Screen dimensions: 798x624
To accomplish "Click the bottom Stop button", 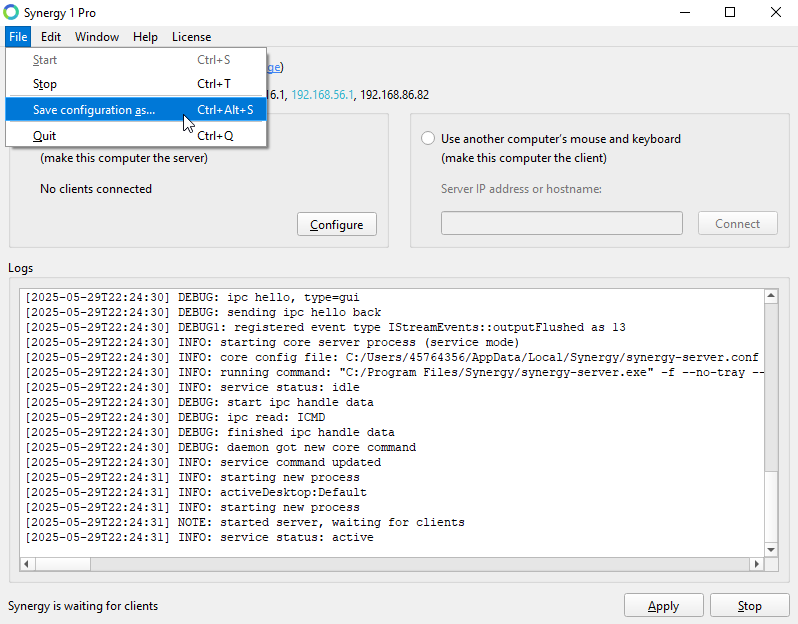I will [750, 606].
